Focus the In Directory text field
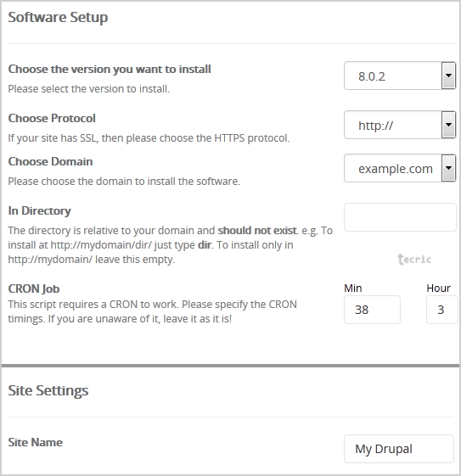This screenshot has height=476, width=461. pos(400,217)
